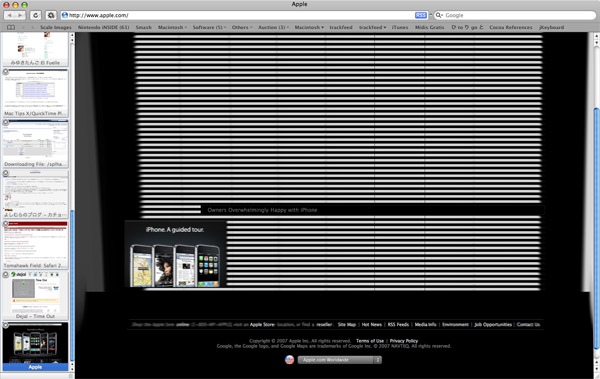The width and height of the screenshot is (600, 379).
Task: Open the Apple.com Worldwide dropdown
Action: point(339,360)
